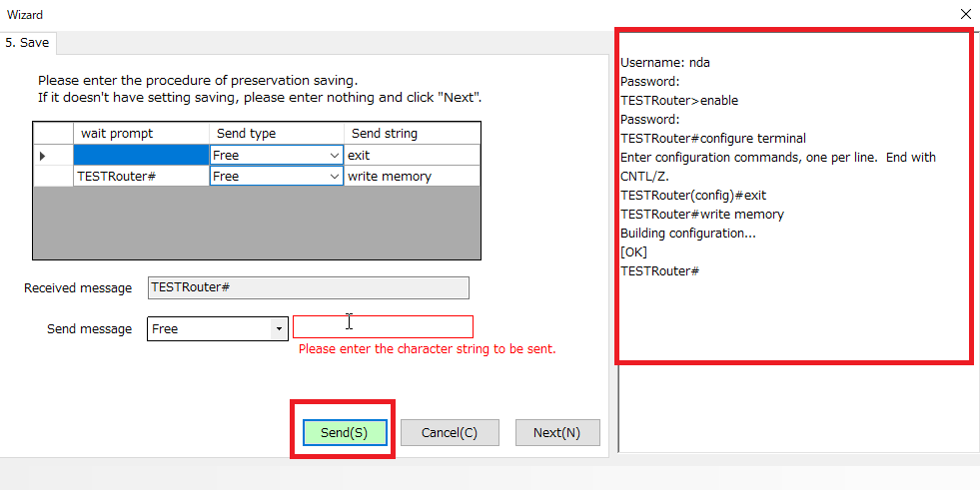The height and width of the screenshot is (490, 980).
Task: Open the Send message type dropdown
Action: pyautogui.click(x=279, y=328)
